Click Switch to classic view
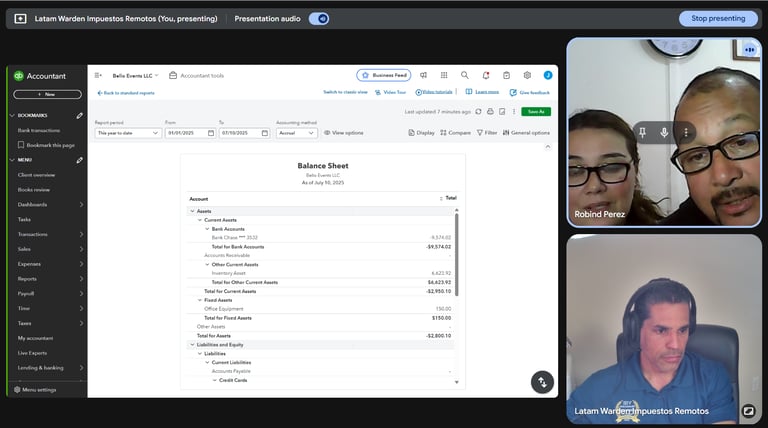Image resolution: width=768 pixels, height=428 pixels. pyautogui.click(x=345, y=92)
